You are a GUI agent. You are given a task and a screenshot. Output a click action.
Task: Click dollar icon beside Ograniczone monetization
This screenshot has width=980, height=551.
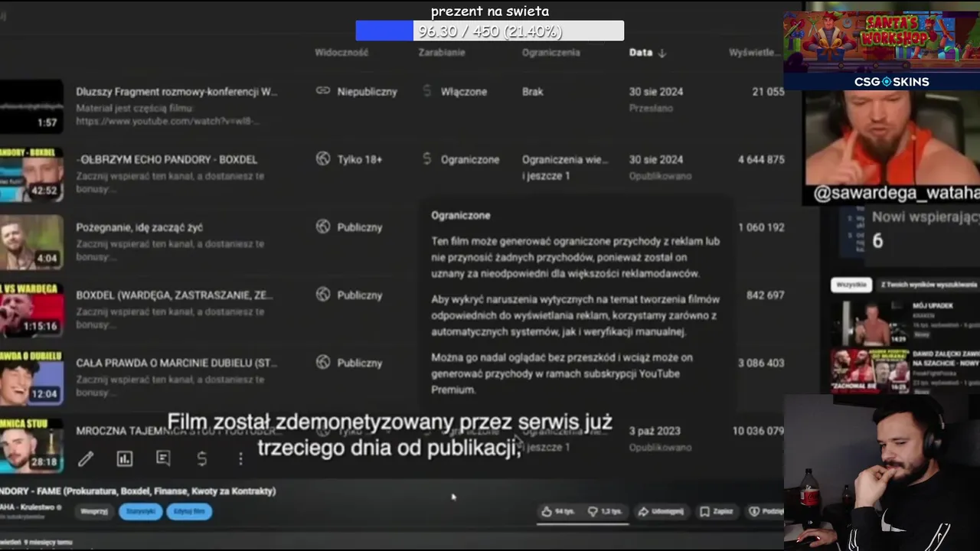pos(427,159)
